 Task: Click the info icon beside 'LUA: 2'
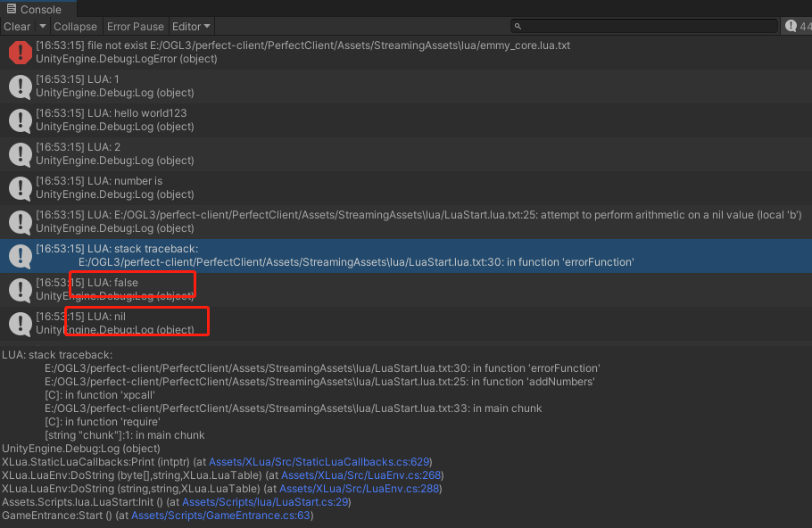tap(21, 154)
